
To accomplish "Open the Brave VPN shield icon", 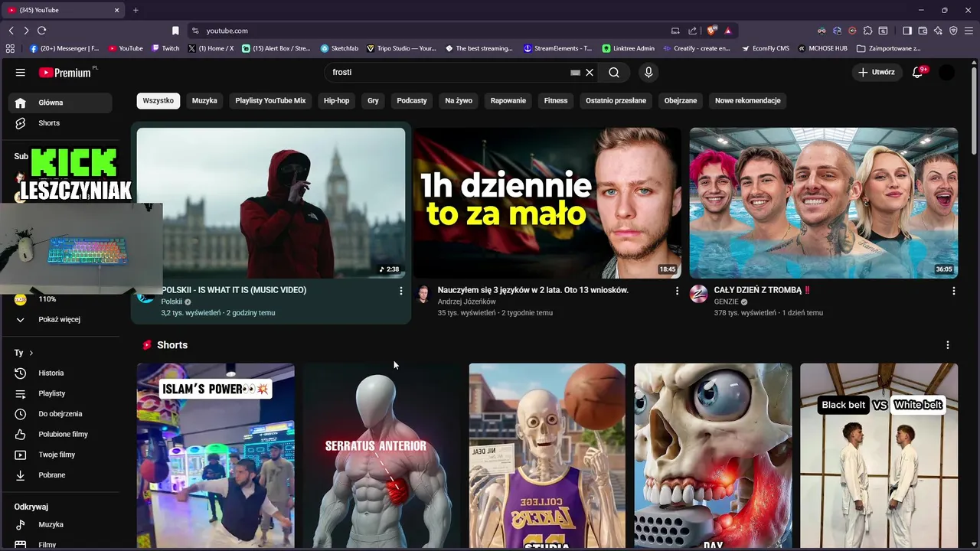I will [953, 31].
